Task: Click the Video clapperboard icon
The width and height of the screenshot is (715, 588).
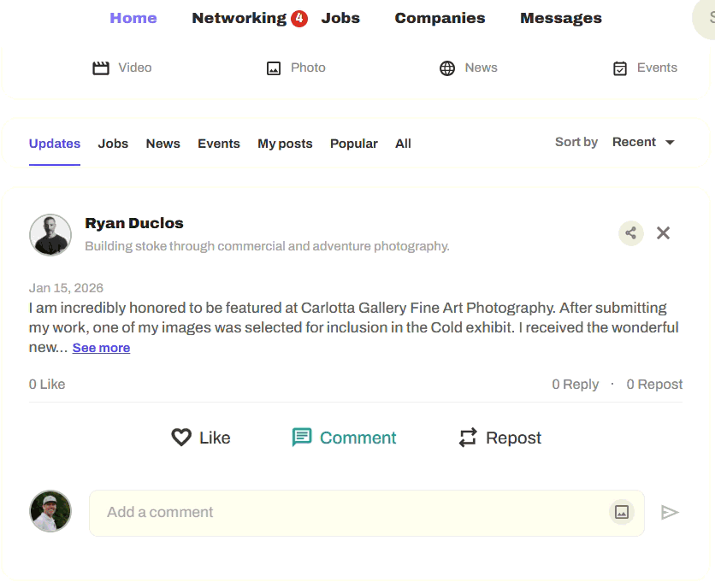Action: click(x=101, y=68)
